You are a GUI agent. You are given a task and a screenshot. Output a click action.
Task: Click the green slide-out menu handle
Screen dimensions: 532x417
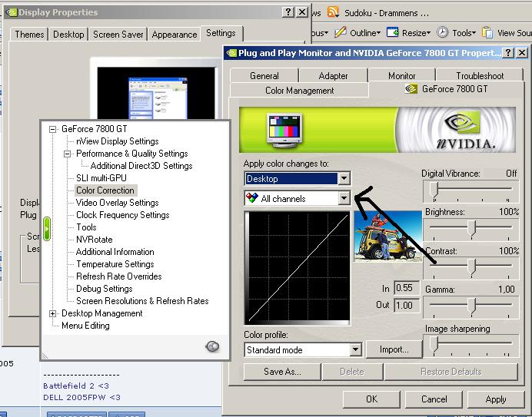47,229
